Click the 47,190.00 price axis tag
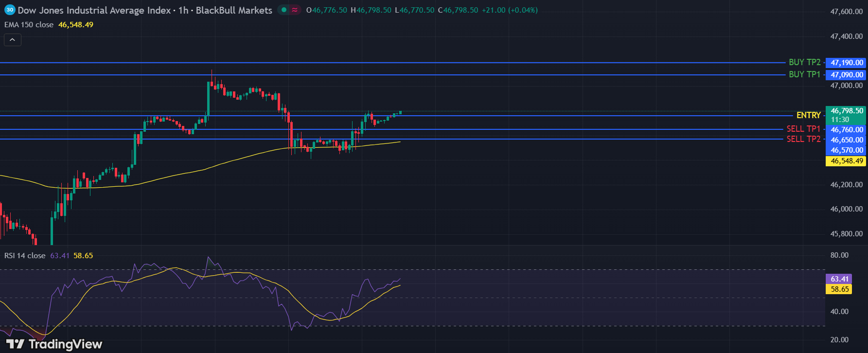Viewport: 868px width, 353px height. coord(847,63)
